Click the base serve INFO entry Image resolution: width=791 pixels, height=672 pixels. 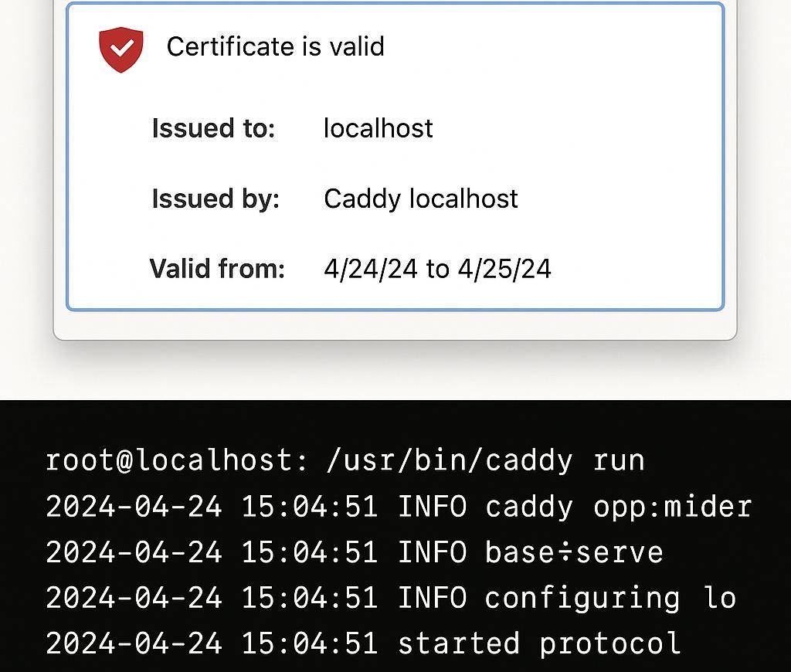coord(354,552)
